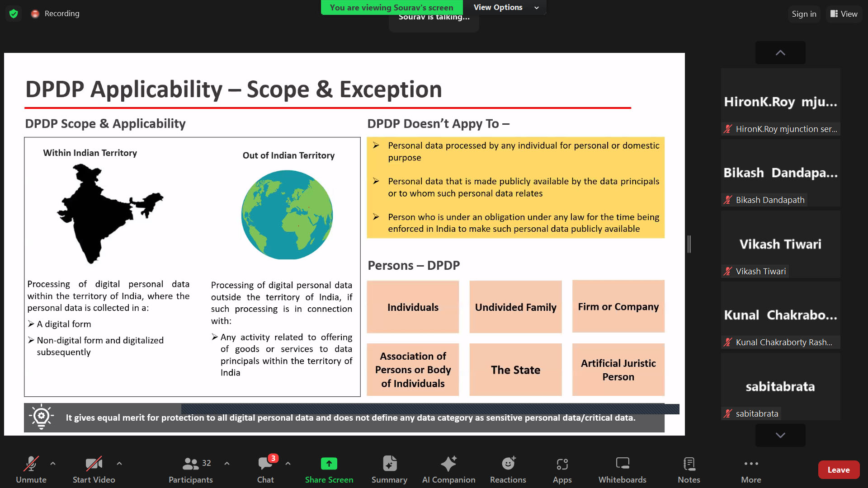
Task: Open the meeting Notes
Action: click(689, 469)
